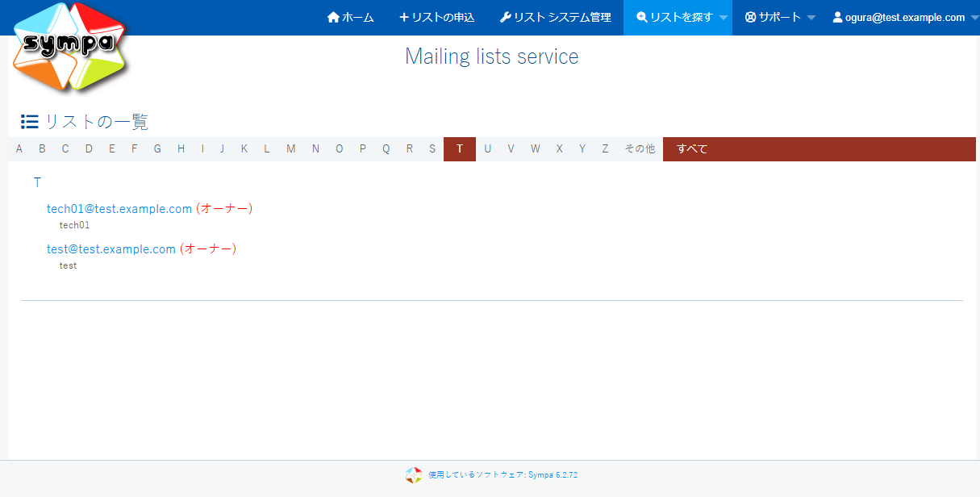The height and width of the screenshot is (497, 980).
Task: Click the small Sympa footer icon
Action: tap(414, 475)
